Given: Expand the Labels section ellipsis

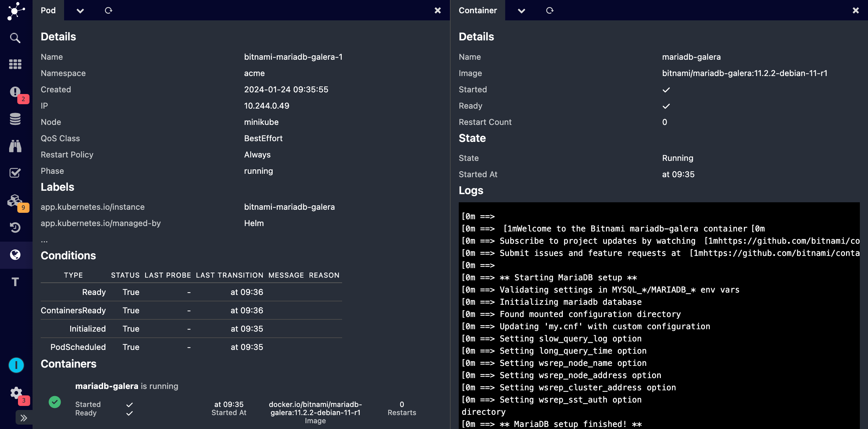Looking at the screenshot, I should [44, 239].
